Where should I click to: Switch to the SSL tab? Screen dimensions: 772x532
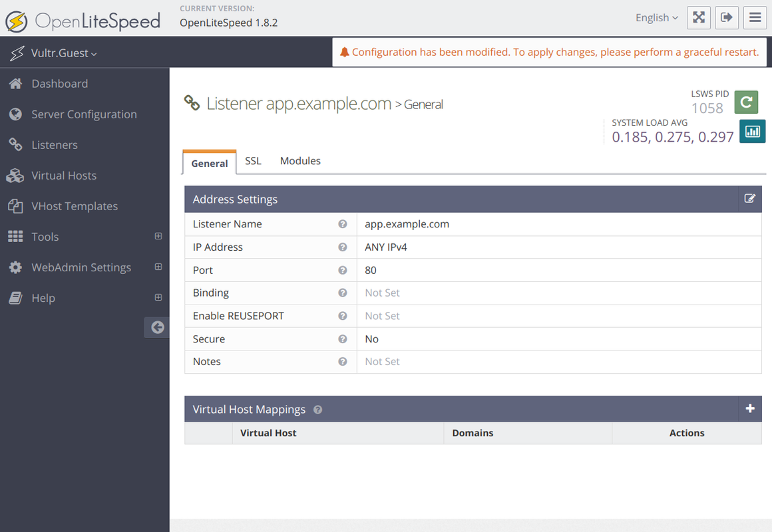[x=253, y=161]
